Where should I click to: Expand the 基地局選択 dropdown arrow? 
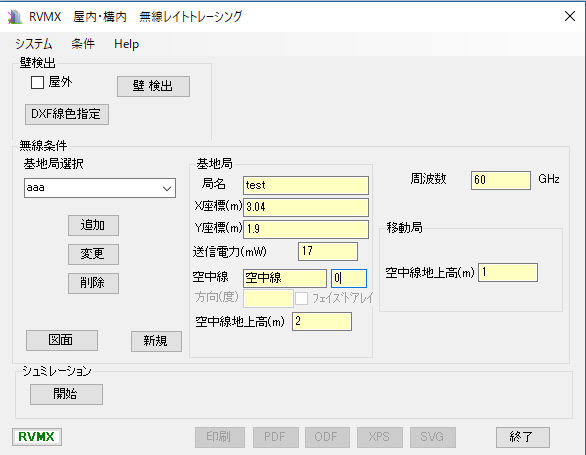[167, 188]
